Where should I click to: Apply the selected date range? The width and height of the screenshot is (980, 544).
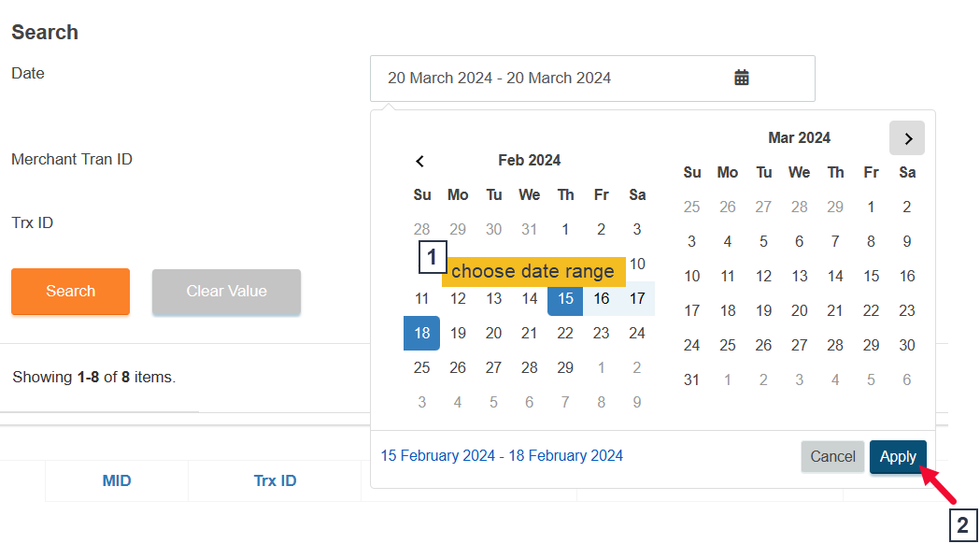coord(898,457)
